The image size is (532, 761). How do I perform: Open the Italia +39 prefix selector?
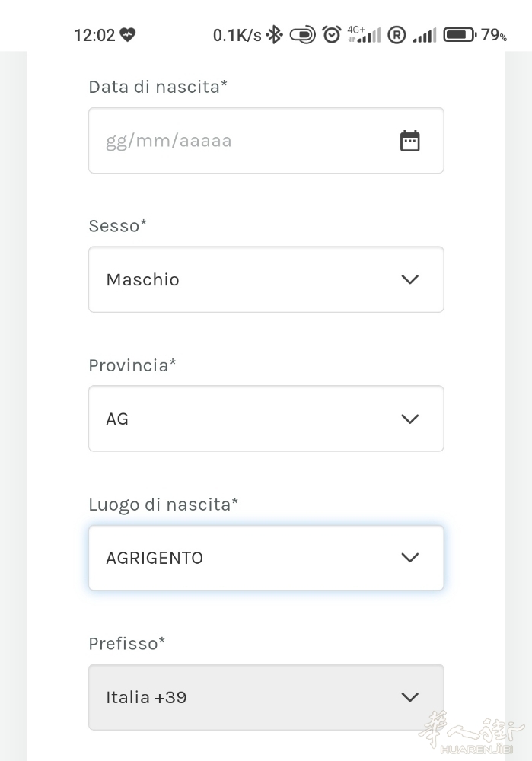tap(266, 697)
